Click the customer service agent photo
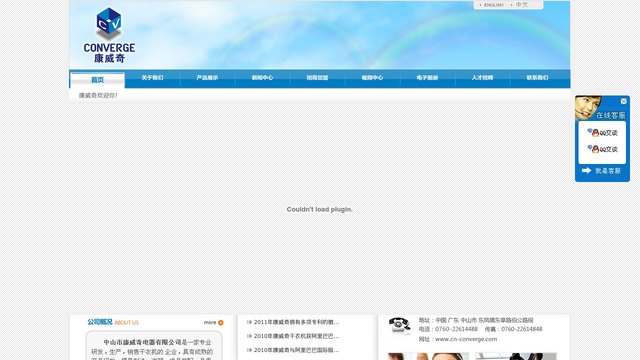640x360 pixels. [x=588, y=107]
